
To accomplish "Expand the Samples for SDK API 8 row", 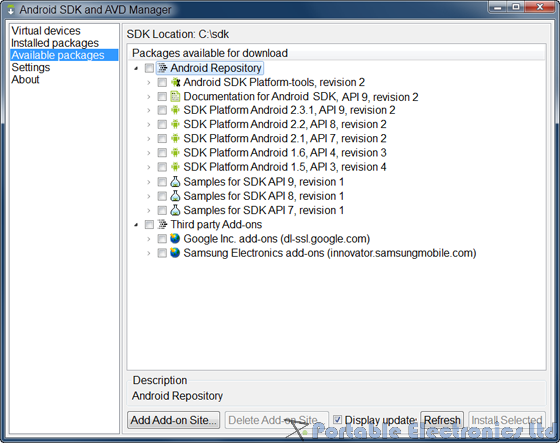I will (149, 196).
